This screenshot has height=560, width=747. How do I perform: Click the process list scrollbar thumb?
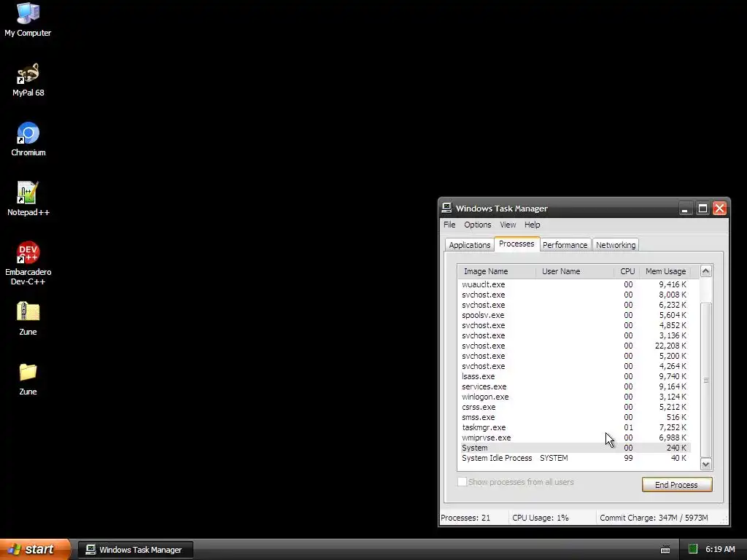[x=705, y=380]
